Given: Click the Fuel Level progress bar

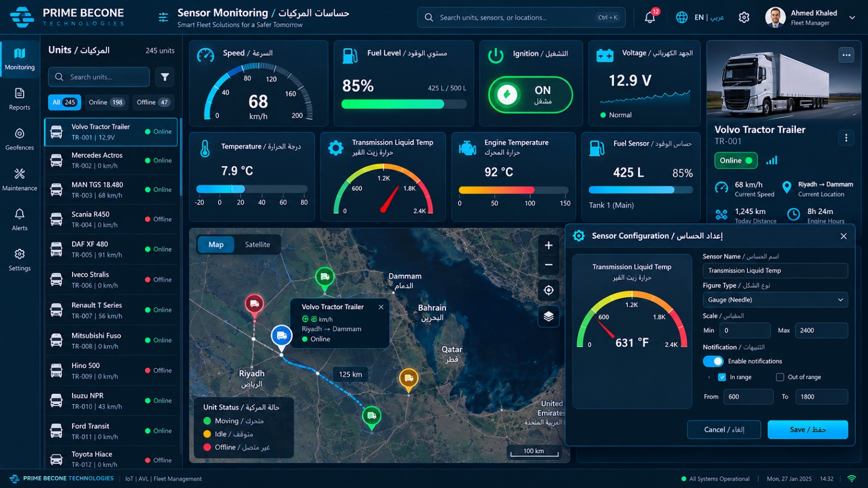Looking at the screenshot, I should [x=404, y=104].
